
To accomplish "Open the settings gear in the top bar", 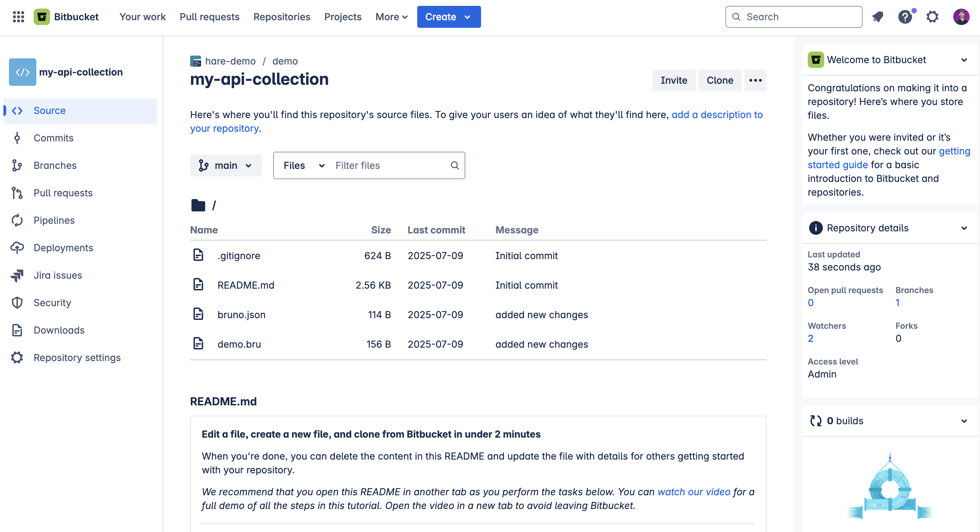I will click(x=932, y=17).
